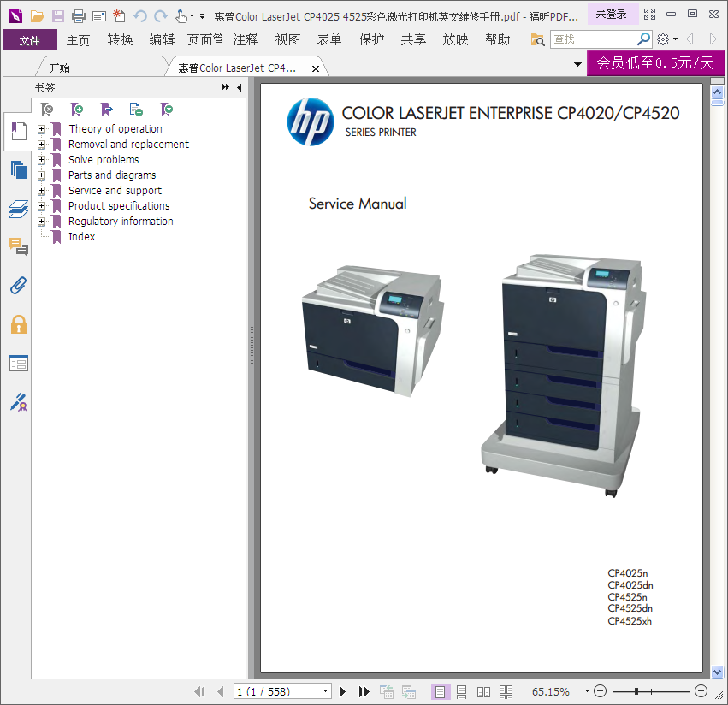Open the bookmark options dropdown icon
The image size is (728, 705).
click(x=166, y=110)
